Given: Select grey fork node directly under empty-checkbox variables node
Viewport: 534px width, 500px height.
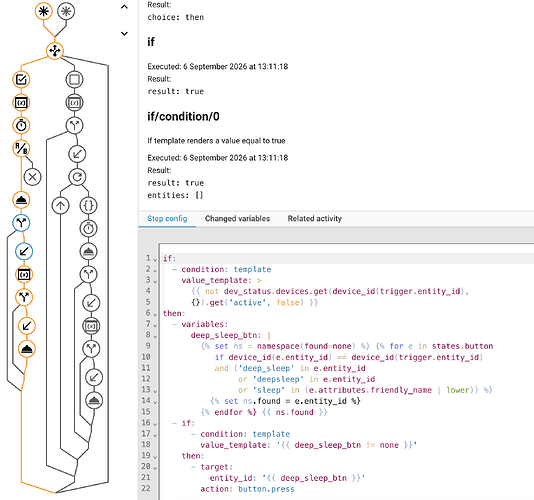Looking at the screenshot, I should point(74,125).
